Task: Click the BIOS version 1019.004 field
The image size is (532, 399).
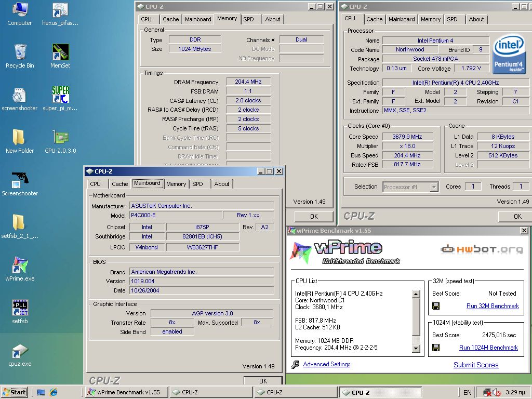Action: click(x=202, y=281)
